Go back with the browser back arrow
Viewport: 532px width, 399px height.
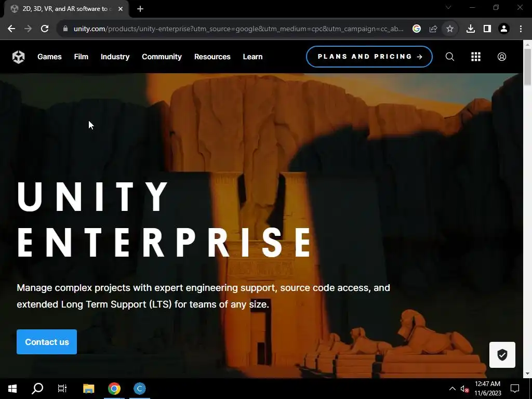[11, 29]
